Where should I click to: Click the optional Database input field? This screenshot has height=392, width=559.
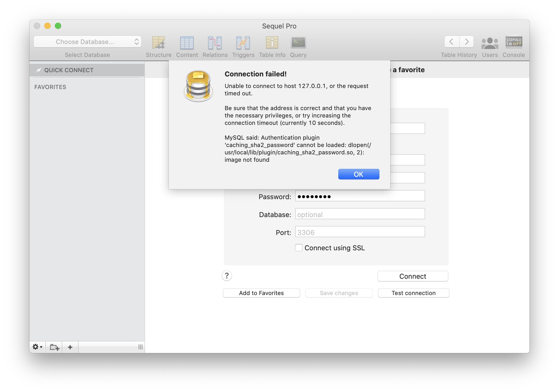[360, 214]
